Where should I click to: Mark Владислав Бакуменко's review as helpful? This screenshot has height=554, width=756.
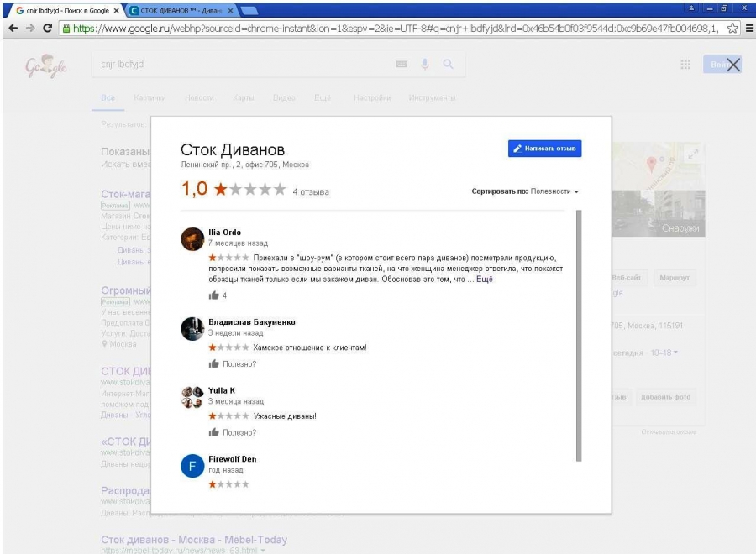tap(213, 363)
